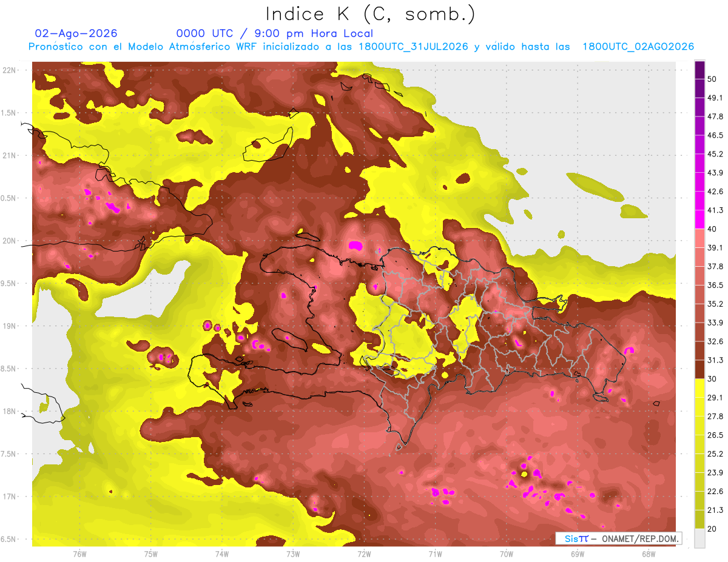Click legend value '31.3'

pyautogui.click(x=716, y=360)
